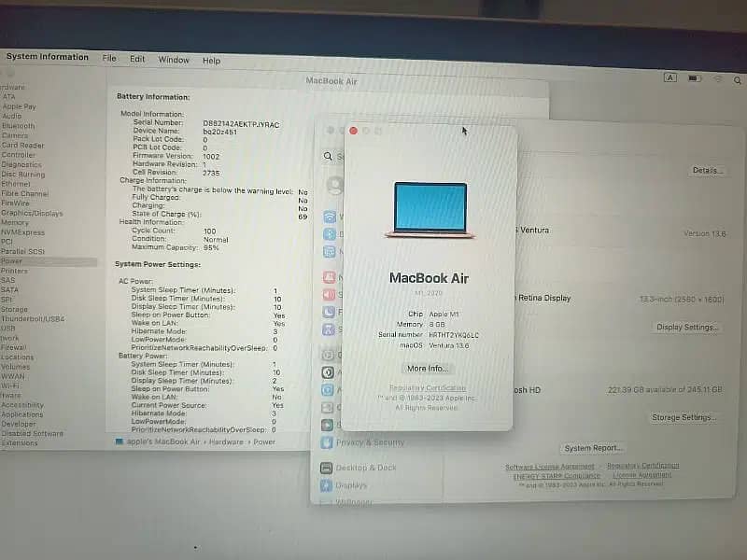Click the Displays icon in settings sidebar
The height and width of the screenshot is (560, 747).
click(327, 485)
